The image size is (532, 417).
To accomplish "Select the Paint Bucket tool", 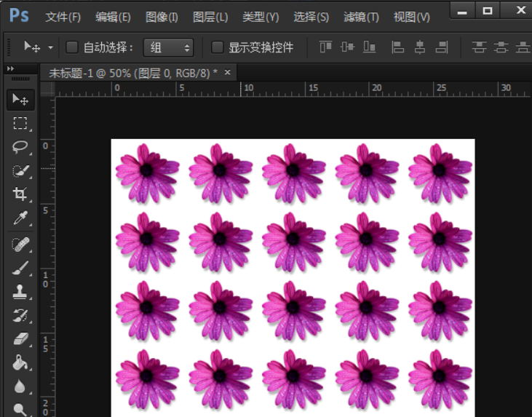I will pos(20,362).
